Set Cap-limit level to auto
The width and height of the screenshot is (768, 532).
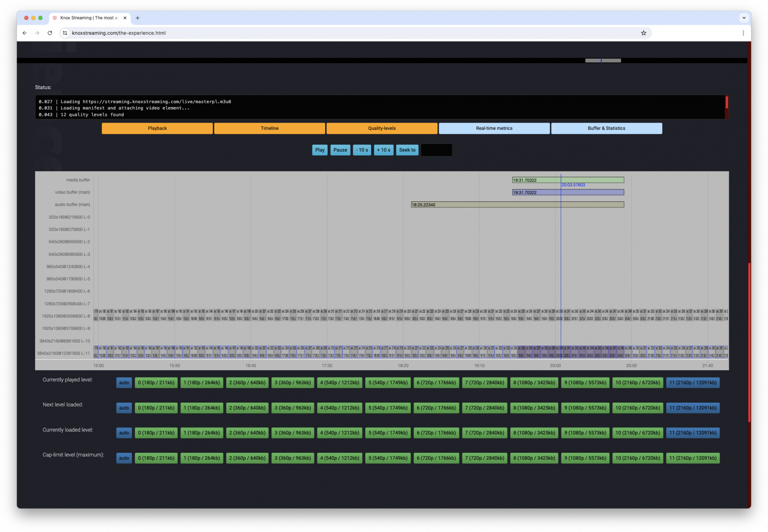tap(124, 458)
